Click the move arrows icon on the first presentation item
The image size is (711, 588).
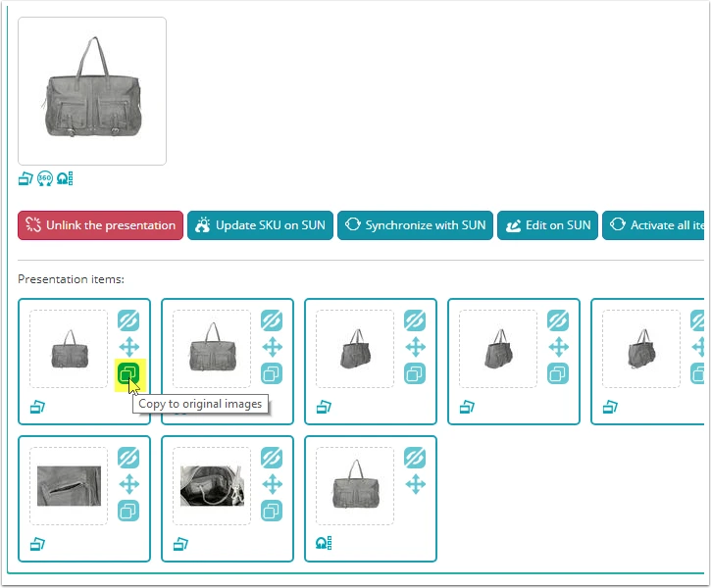(x=129, y=348)
